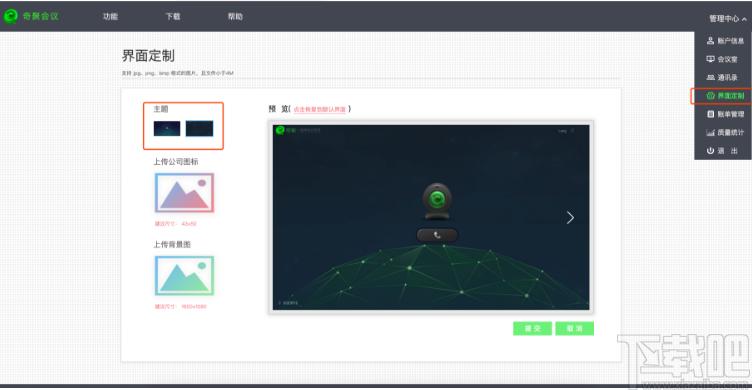Viewport: 752px width, 390px height.
Task: Open 会议室 meeting room icon entry
Action: tap(710, 59)
